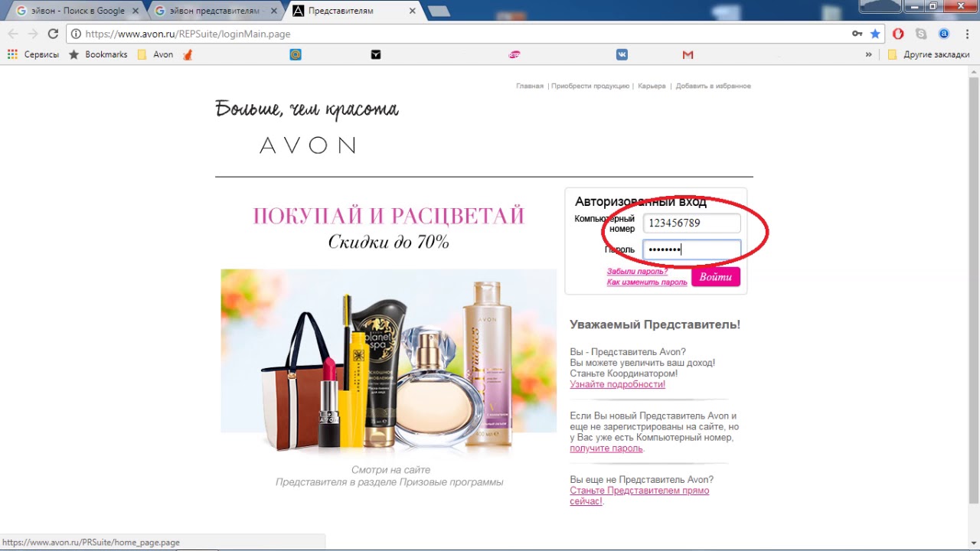Click the address bar URL
This screenshot has width=980, height=551.
(188, 34)
